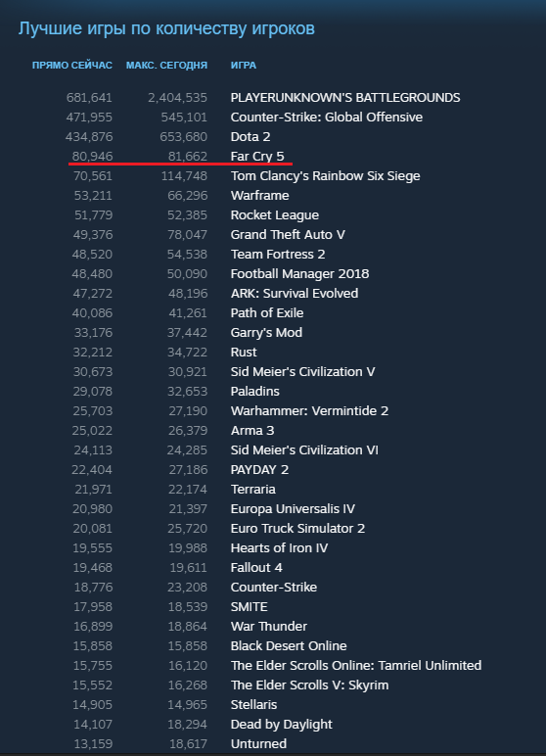Open Path of Exile link

tap(267, 313)
